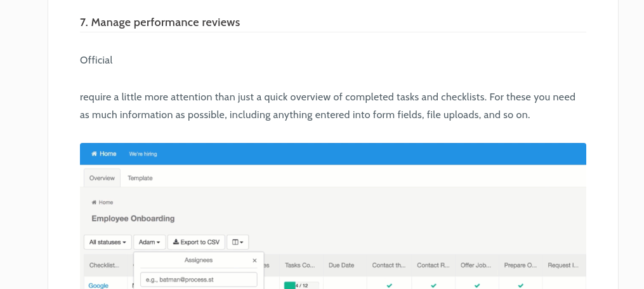Viewport: 644px width, 289px height.
Task: Click the download icon on Export to CSV
Action: 176,242
